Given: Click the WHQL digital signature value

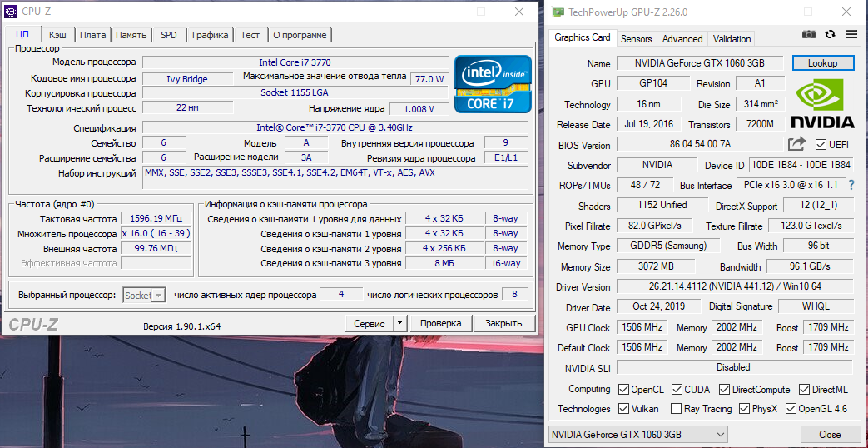Looking at the screenshot, I should (x=816, y=306).
